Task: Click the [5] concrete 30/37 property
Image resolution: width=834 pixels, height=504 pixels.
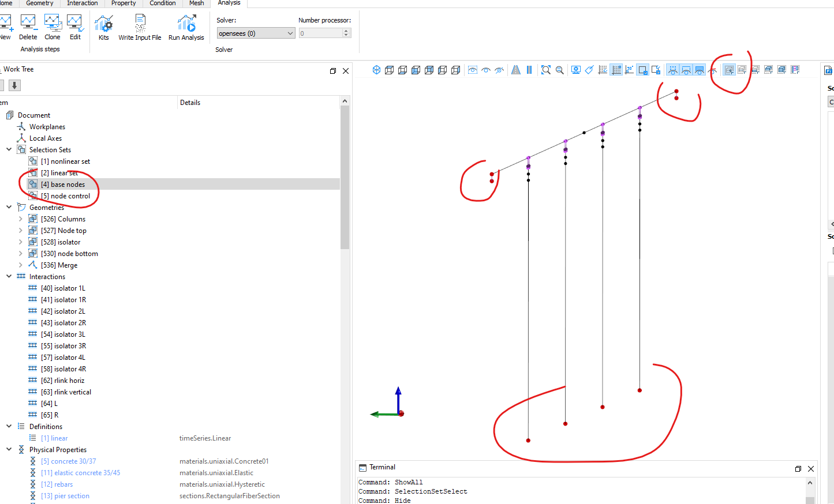Action: [69, 461]
